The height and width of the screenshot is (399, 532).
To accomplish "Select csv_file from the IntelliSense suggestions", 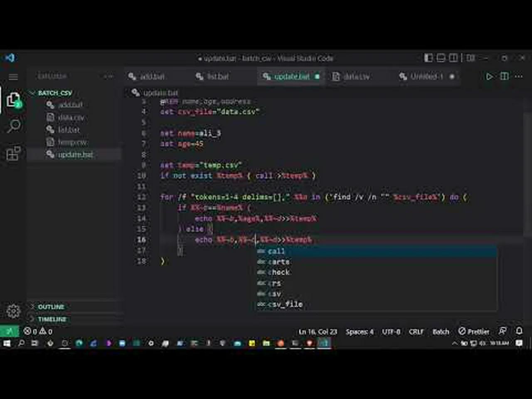I will pos(286,304).
